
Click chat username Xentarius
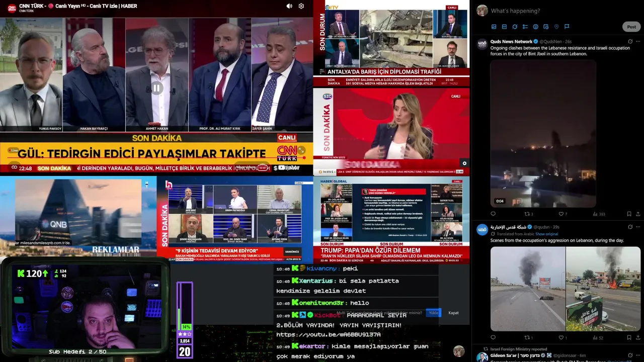click(x=316, y=281)
